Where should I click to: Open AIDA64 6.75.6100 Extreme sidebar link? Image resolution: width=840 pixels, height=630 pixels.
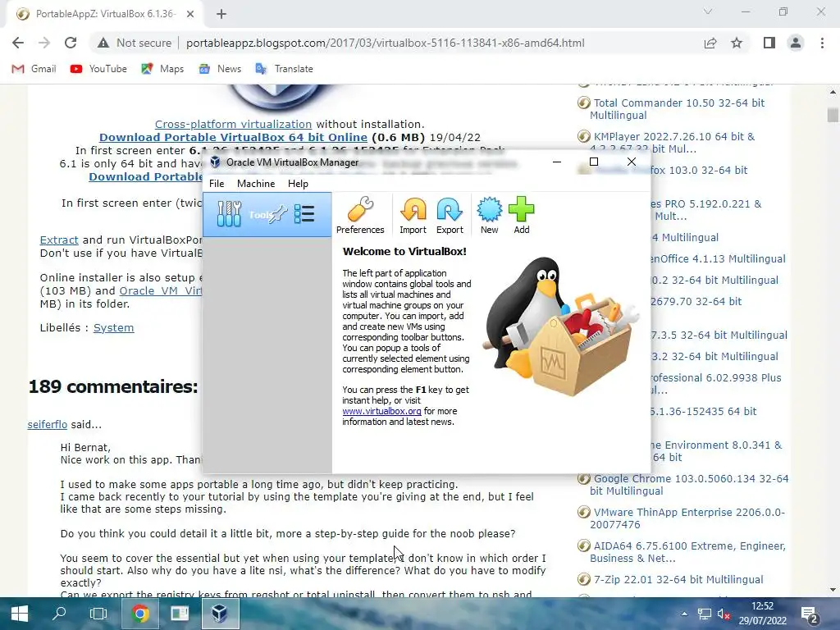pos(688,552)
